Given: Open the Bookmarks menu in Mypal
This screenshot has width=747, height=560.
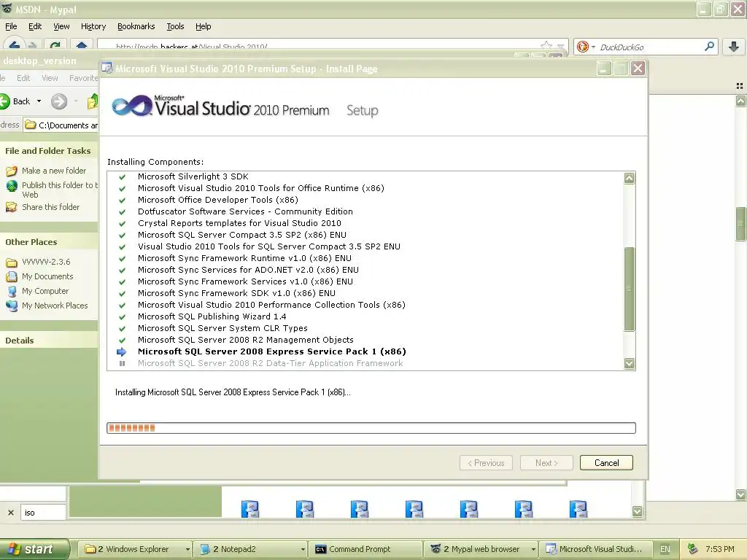Looking at the screenshot, I should coord(136,26).
